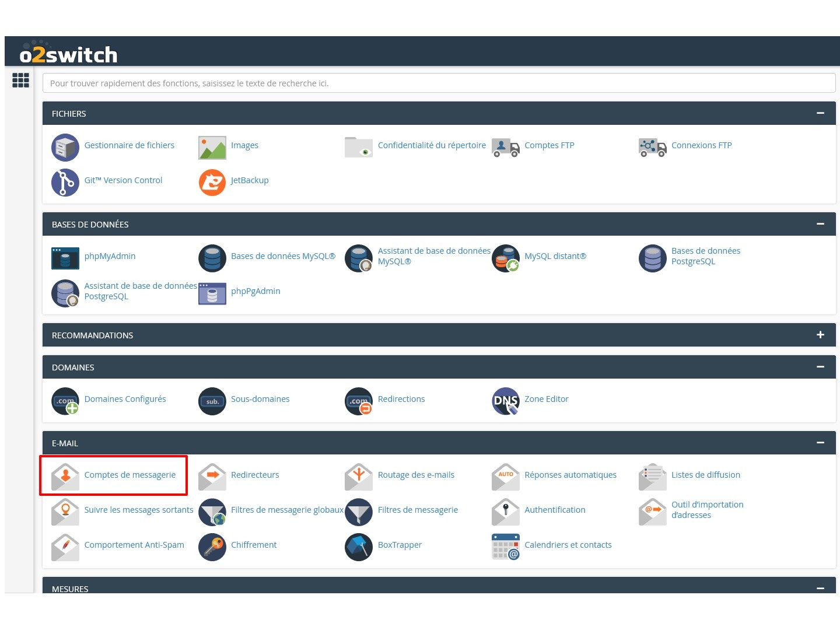
Task: Open the Sous-domaines link
Action: [x=260, y=399]
